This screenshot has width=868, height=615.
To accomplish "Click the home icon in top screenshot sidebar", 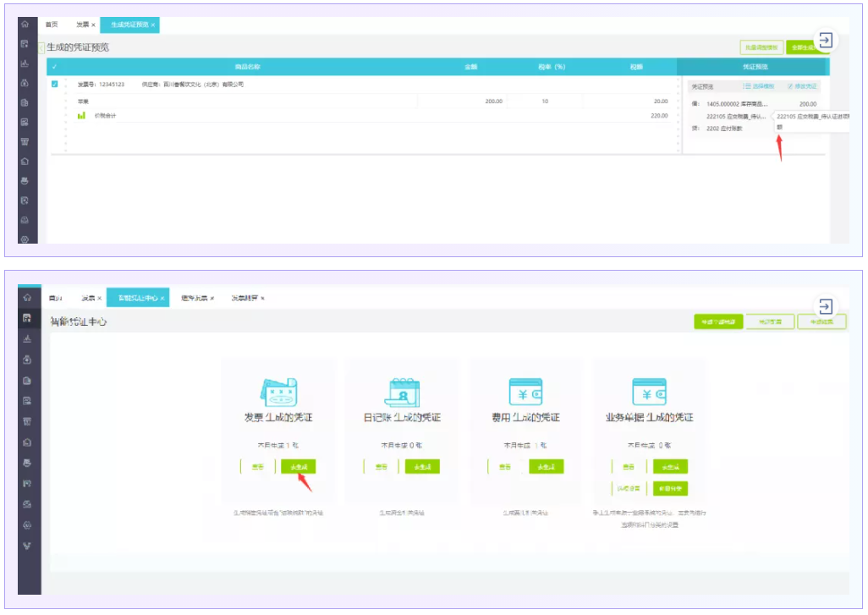I will (25, 25).
